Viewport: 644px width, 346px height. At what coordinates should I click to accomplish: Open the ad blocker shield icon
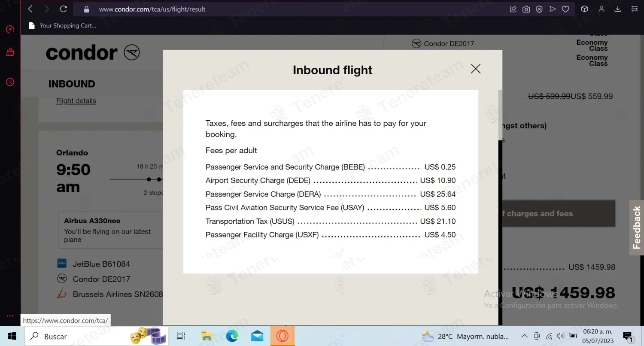tap(539, 9)
